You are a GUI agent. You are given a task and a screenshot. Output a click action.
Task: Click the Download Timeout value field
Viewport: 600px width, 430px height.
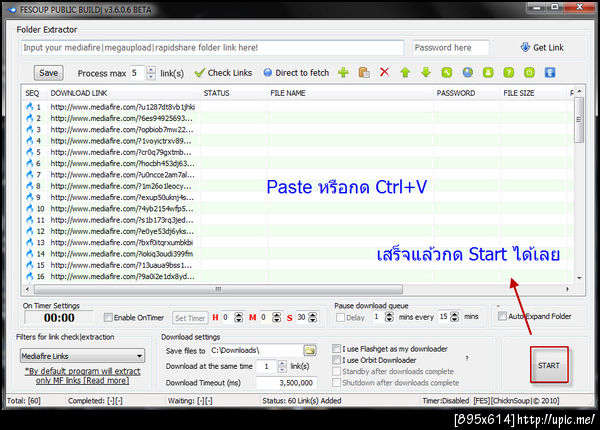pos(286,383)
